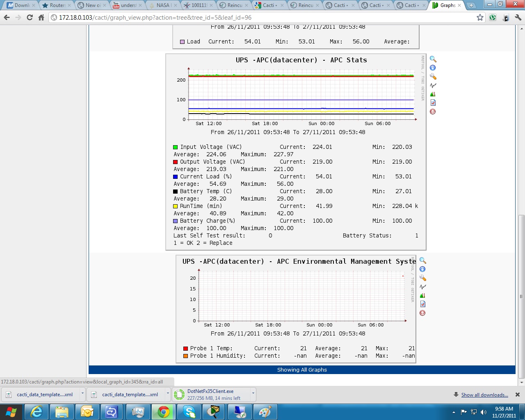525x420 pixels.
Task: Bookmark this page with the star icon
Action: pos(480,17)
